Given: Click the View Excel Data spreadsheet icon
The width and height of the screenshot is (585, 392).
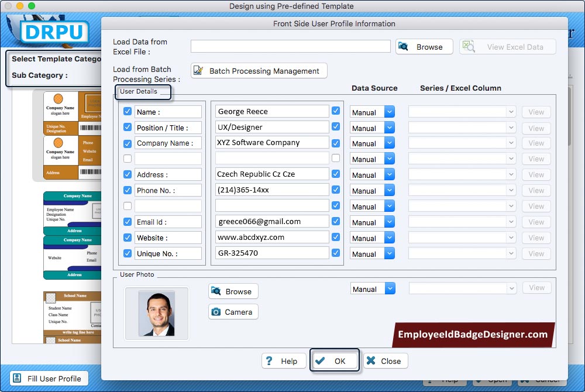Looking at the screenshot, I should (x=468, y=47).
